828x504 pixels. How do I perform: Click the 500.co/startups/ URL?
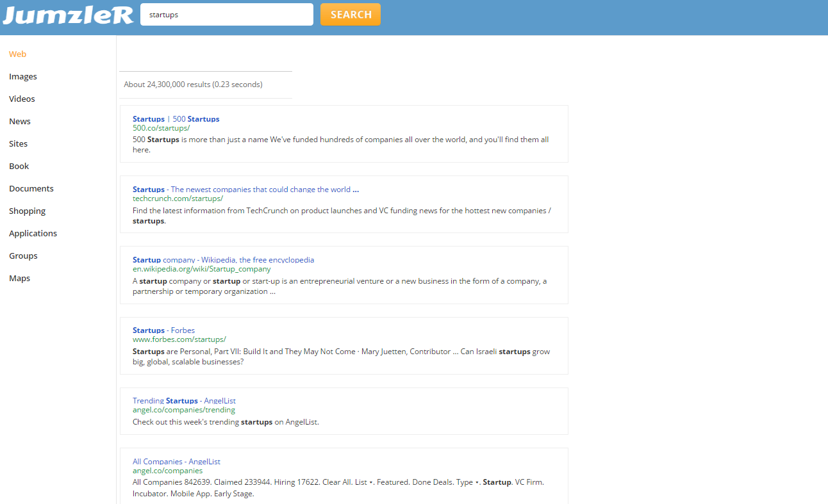tap(161, 128)
